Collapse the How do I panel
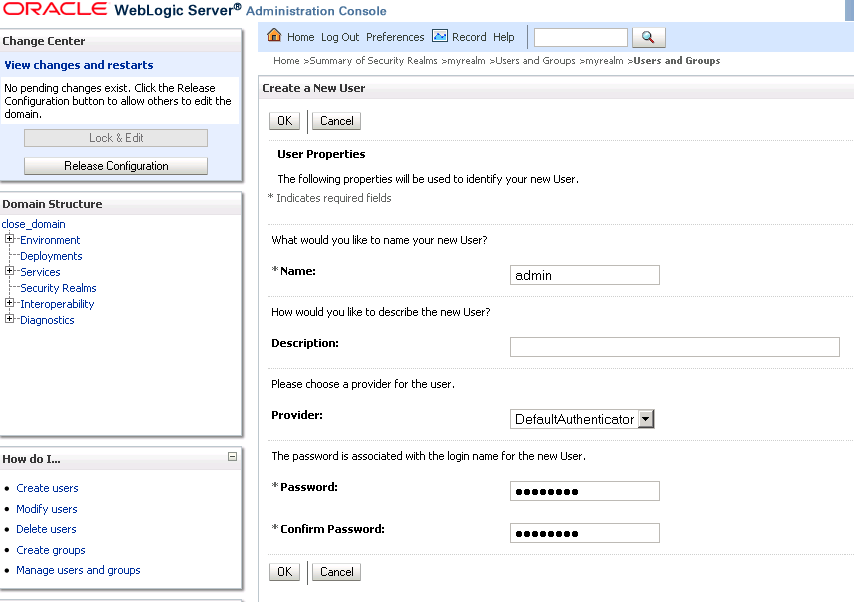The image size is (854, 602). (x=233, y=457)
